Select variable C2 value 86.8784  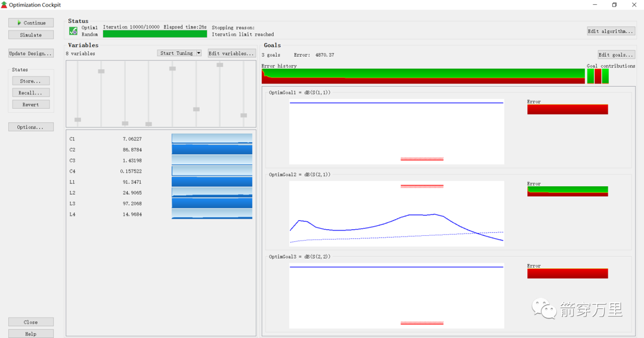pyautogui.click(x=132, y=150)
